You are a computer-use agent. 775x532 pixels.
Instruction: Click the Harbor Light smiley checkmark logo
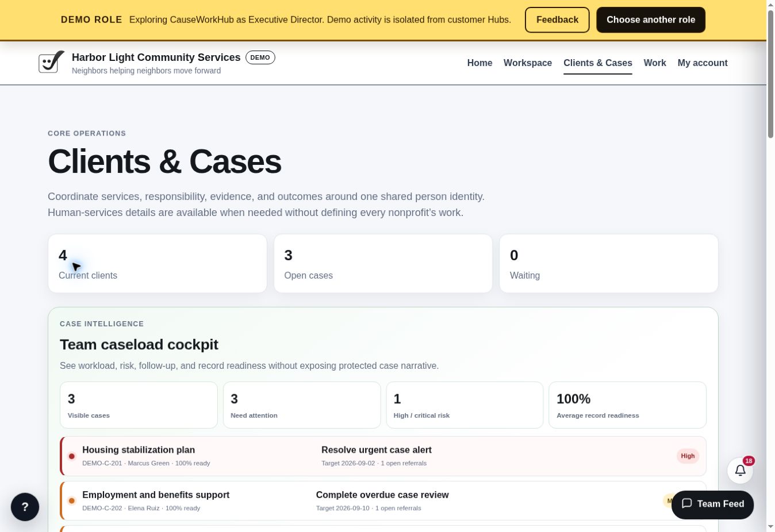coord(51,63)
